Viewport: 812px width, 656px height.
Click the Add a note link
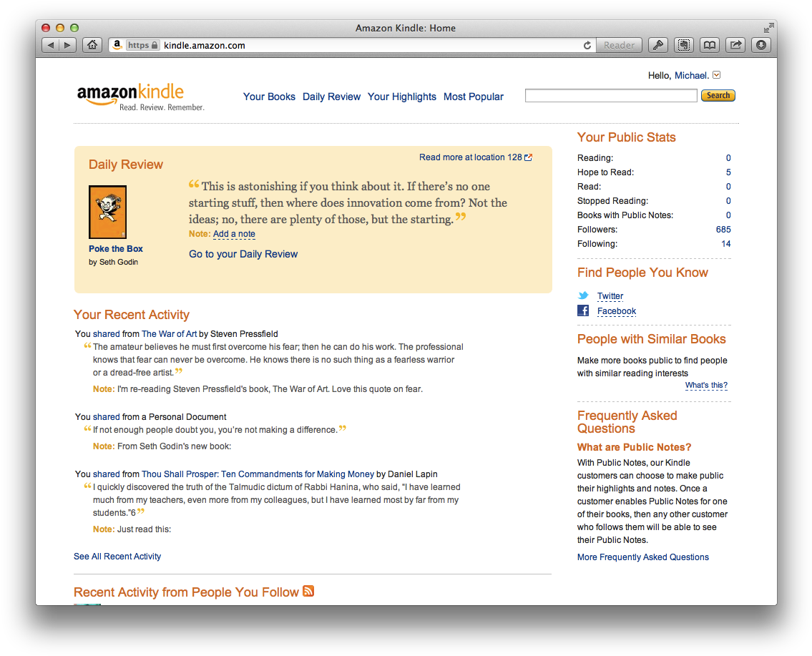(x=234, y=234)
